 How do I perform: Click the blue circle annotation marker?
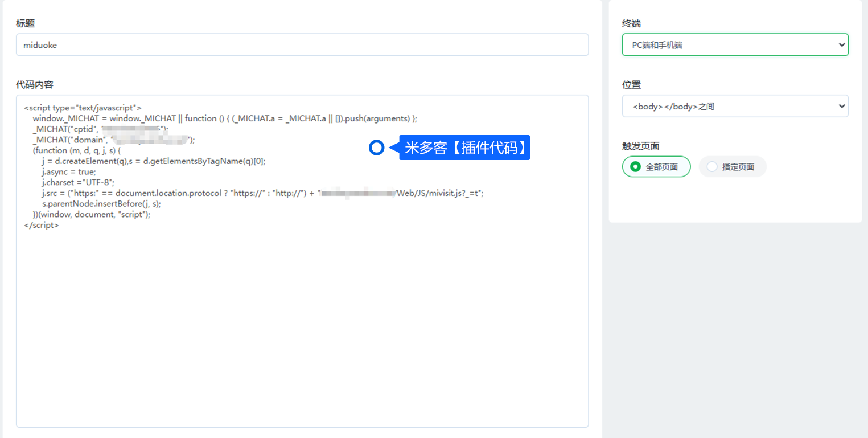376,148
